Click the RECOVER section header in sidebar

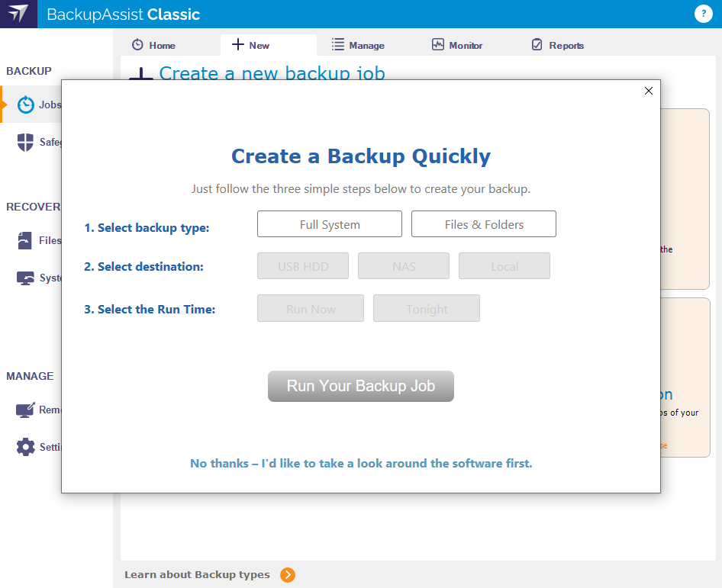[x=33, y=207]
